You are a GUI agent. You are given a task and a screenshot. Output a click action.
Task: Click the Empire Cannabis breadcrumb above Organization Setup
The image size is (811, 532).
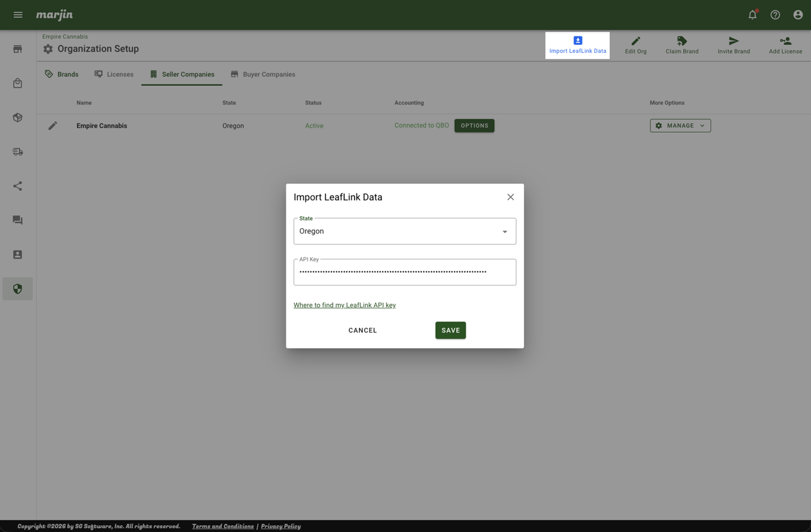coord(65,36)
